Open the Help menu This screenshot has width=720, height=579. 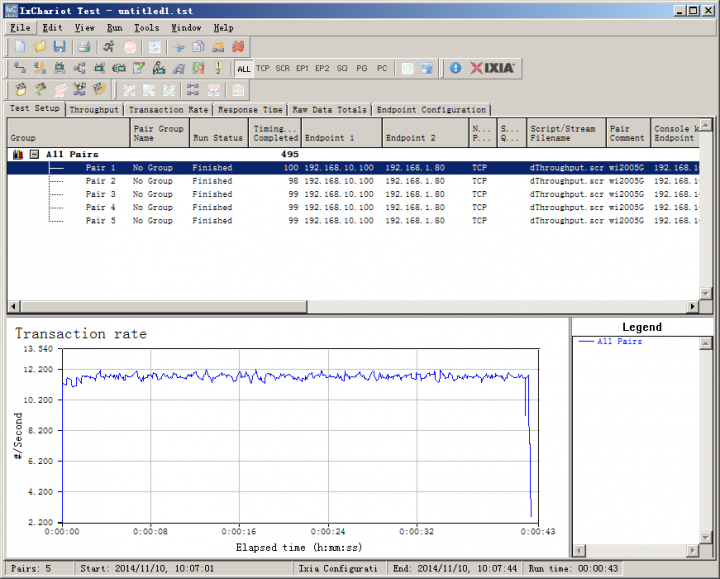[223, 28]
